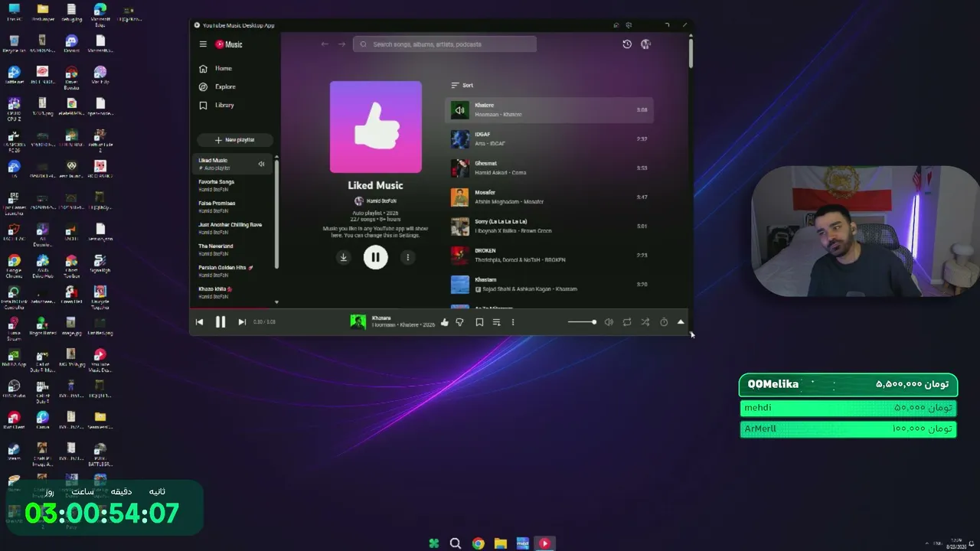Save current song via bookmark icon
980x551 pixels.
tap(479, 322)
